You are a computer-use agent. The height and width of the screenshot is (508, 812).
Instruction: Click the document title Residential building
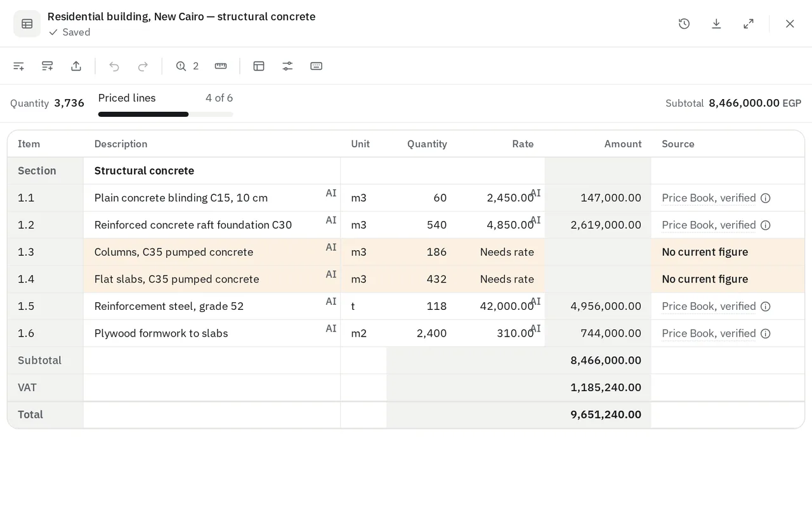(181, 17)
